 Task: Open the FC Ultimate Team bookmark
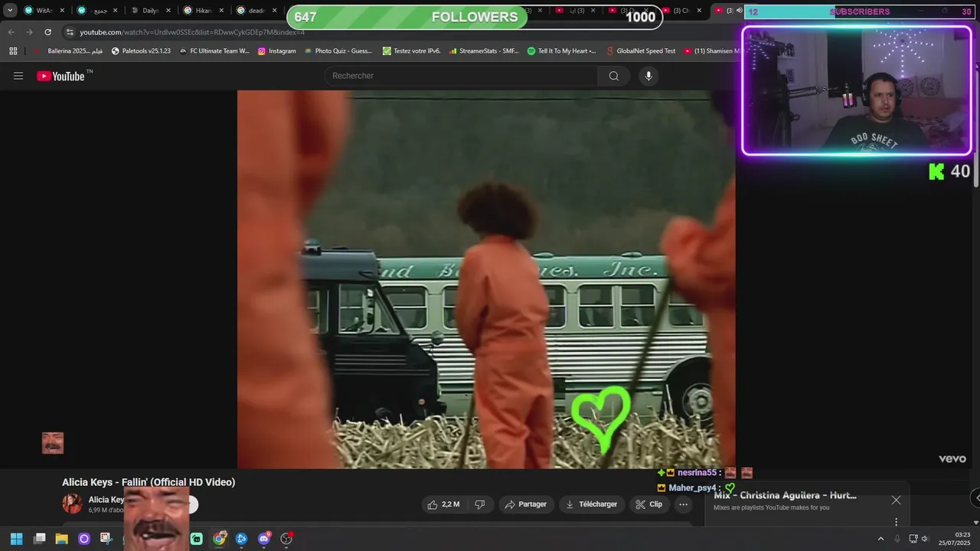pyautogui.click(x=214, y=51)
